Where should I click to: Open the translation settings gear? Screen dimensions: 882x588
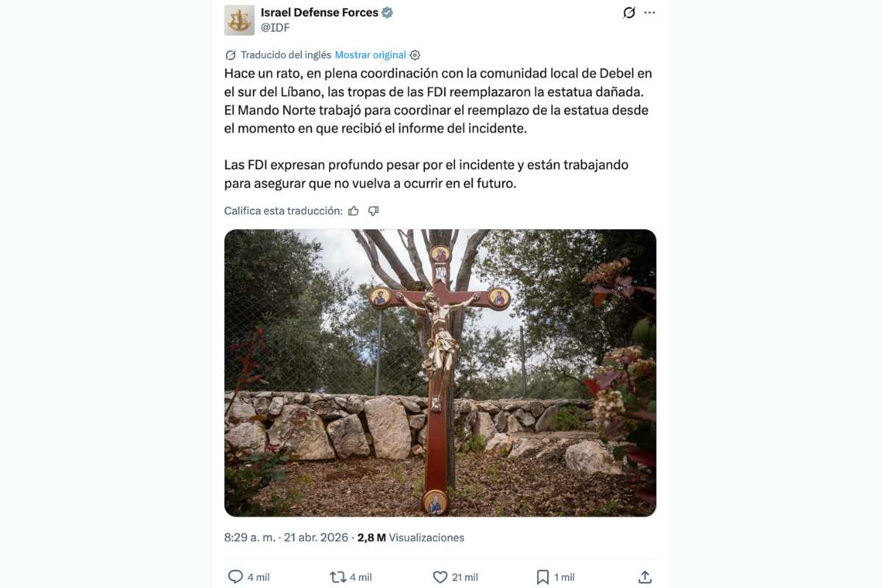[x=415, y=54]
